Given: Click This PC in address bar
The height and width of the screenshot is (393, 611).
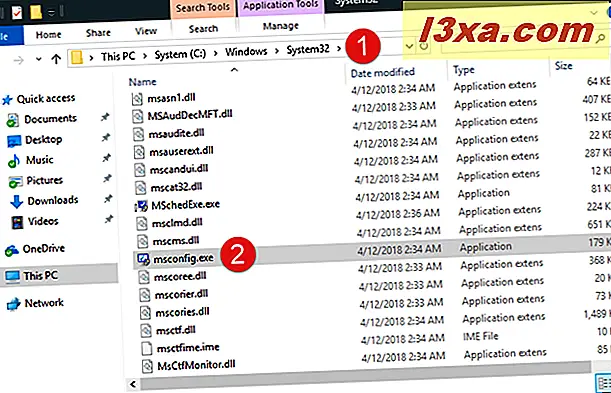Looking at the screenshot, I should tap(118, 56).
